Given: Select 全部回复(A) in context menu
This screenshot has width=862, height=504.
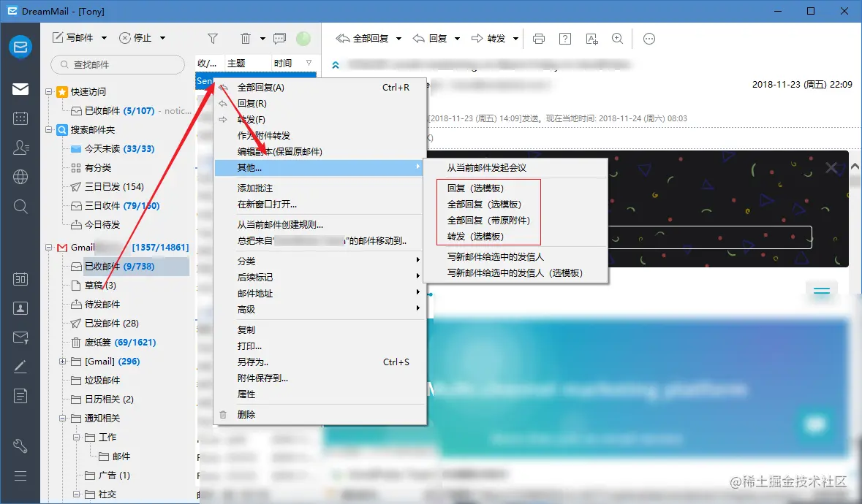Looking at the screenshot, I should (320, 88).
